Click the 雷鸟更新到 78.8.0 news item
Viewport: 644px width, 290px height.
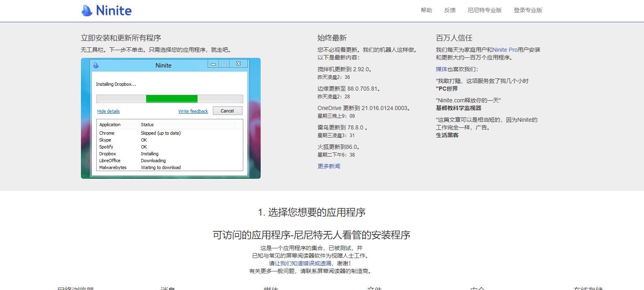342,127
